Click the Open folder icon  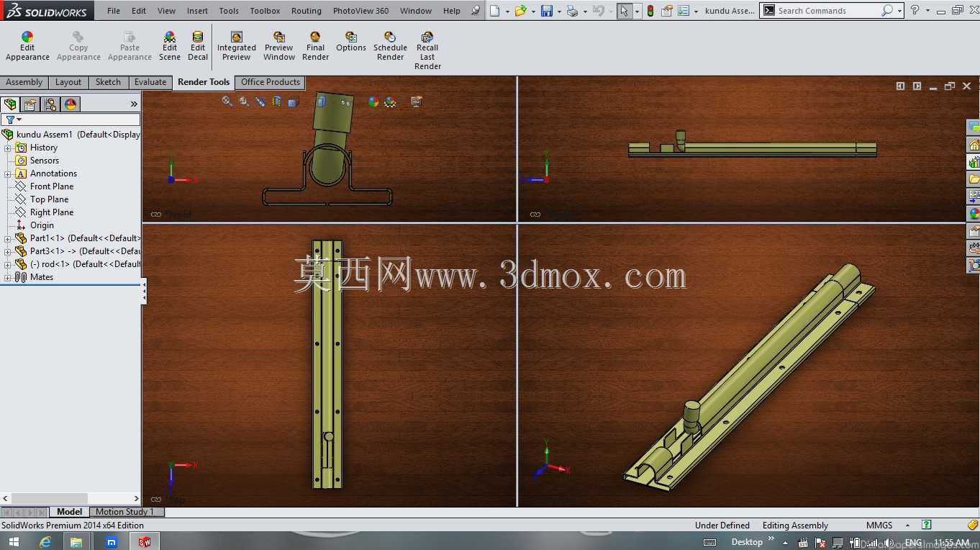pyautogui.click(x=520, y=11)
